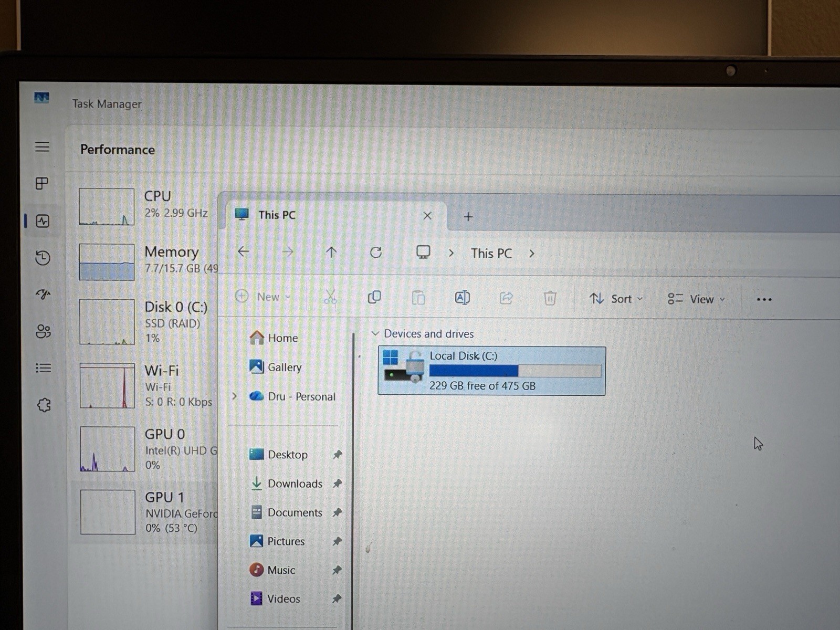Screen dimensions: 840x630
Task: Select the Performance page icon in Task Manager sidebar
Action: click(43, 221)
